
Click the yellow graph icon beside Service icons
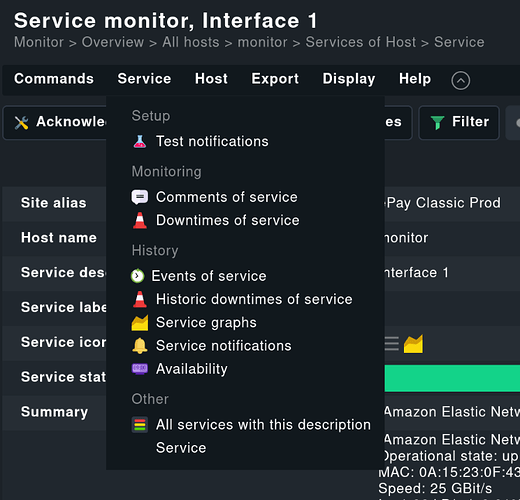(x=413, y=344)
